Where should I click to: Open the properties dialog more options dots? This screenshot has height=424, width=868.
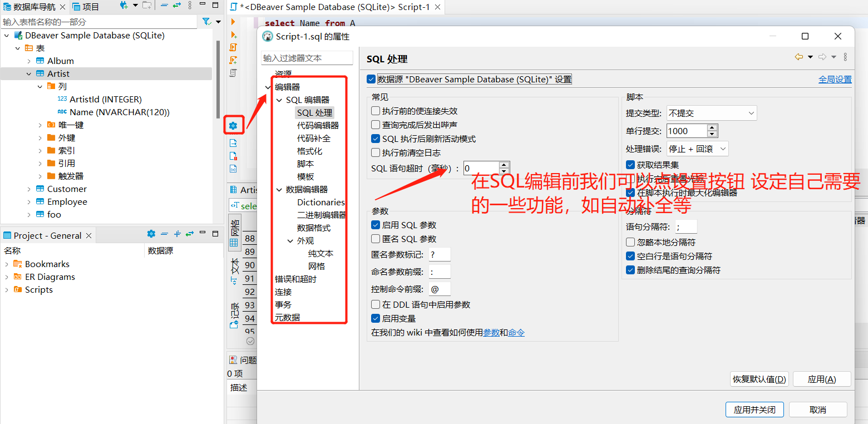click(x=845, y=57)
